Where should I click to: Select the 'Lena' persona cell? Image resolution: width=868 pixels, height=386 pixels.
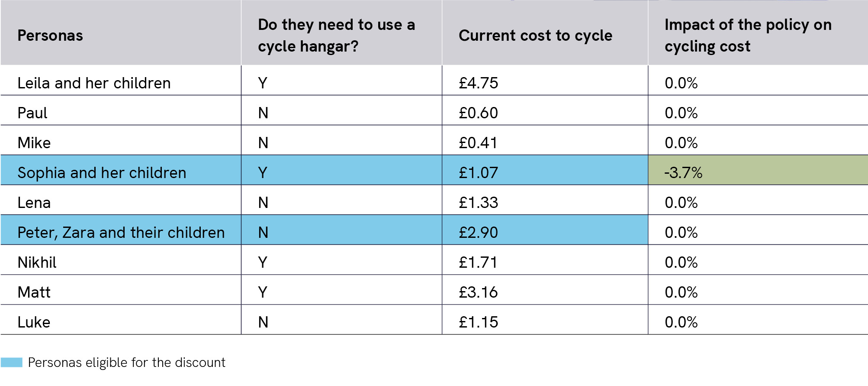click(34, 202)
